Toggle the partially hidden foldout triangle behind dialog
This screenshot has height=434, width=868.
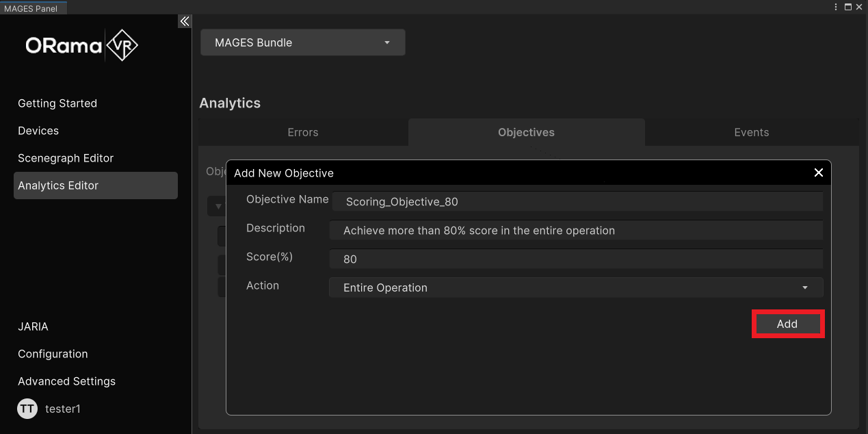click(218, 206)
